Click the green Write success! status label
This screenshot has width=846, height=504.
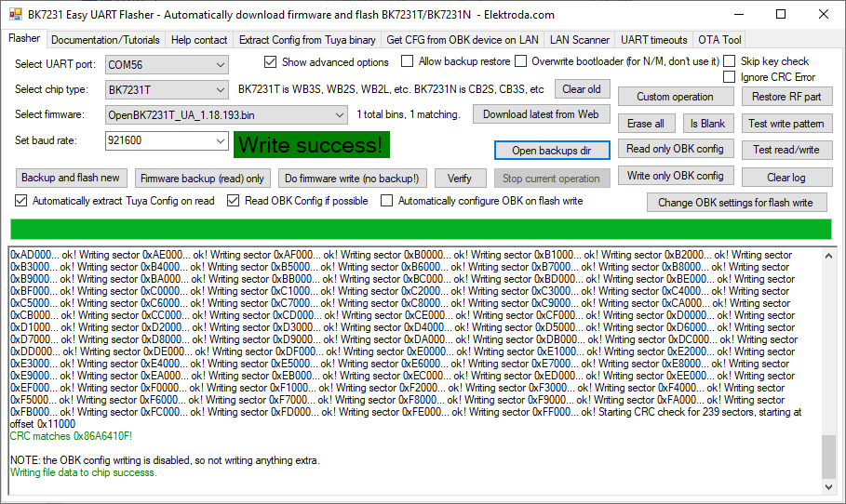[x=311, y=145]
